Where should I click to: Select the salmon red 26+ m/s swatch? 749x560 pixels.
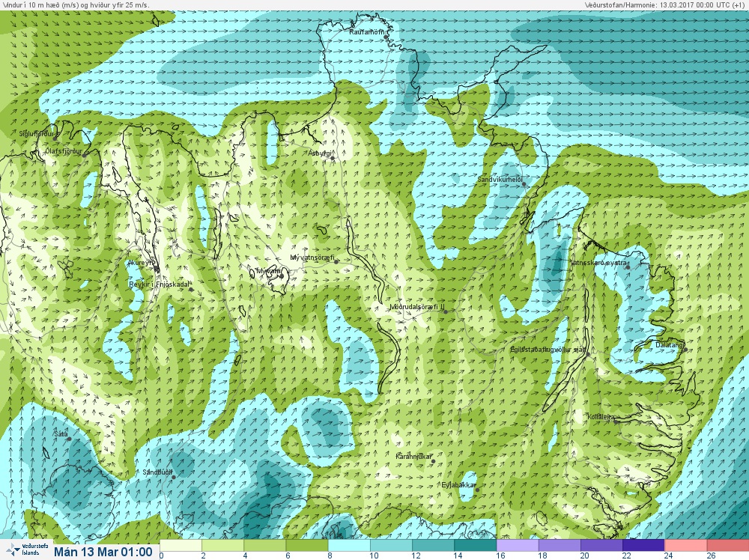click(727, 545)
